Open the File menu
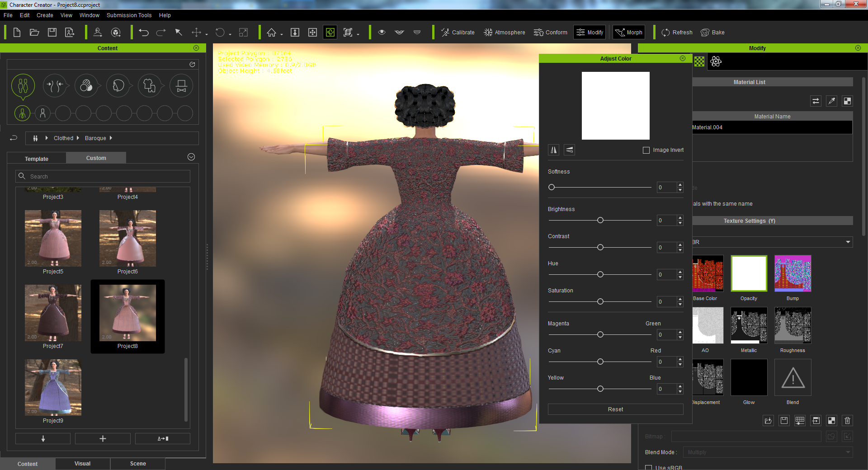This screenshot has height=470, width=868. pos(8,15)
